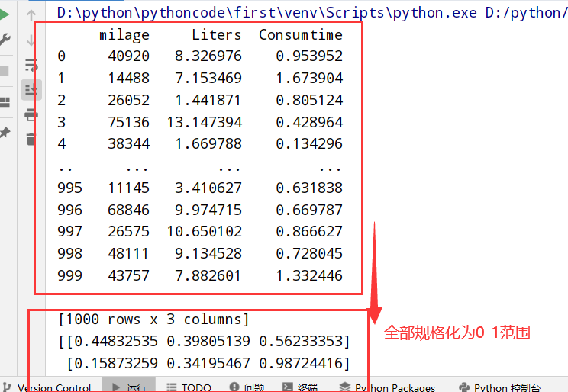This screenshot has width=568, height=392.
Task: Pin the run tab with the pin icon
Action: (x=5, y=133)
